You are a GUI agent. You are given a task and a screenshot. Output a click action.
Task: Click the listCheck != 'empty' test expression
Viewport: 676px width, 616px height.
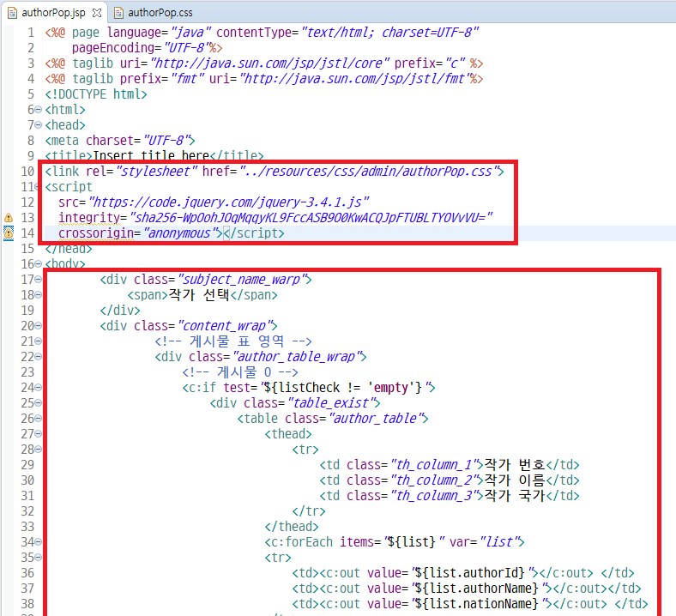pyautogui.click(x=344, y=388)
